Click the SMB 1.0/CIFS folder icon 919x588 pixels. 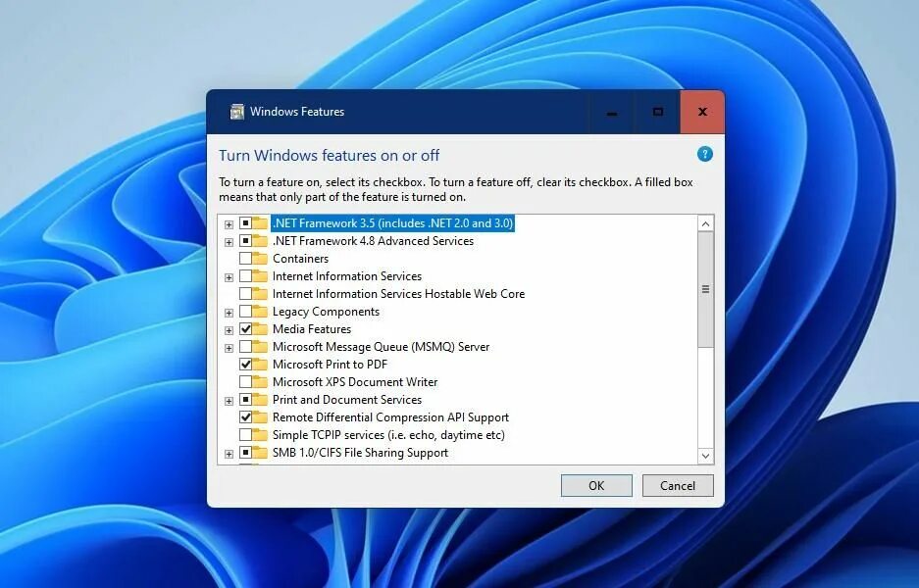pyautogui.click(x=260, y=453)
